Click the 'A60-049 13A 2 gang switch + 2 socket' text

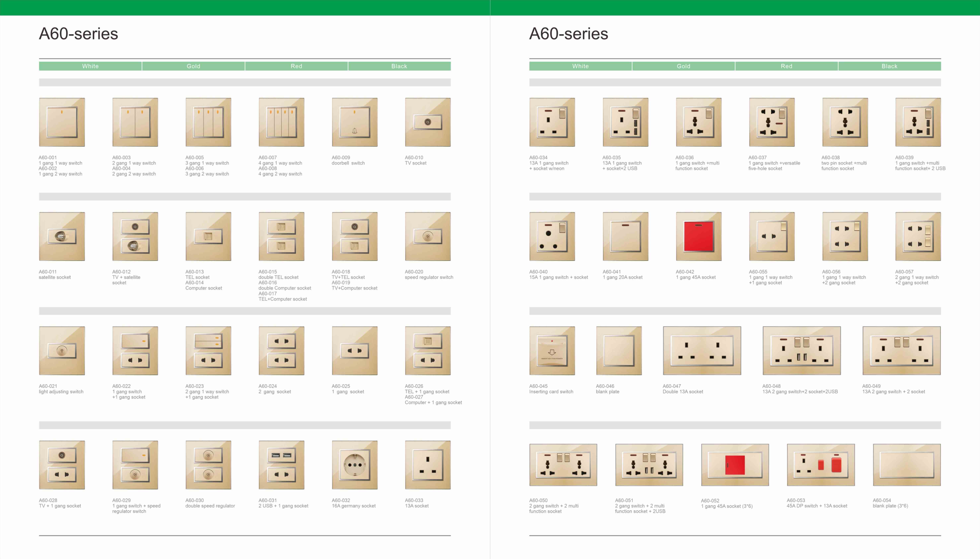(x=894, y=389)
